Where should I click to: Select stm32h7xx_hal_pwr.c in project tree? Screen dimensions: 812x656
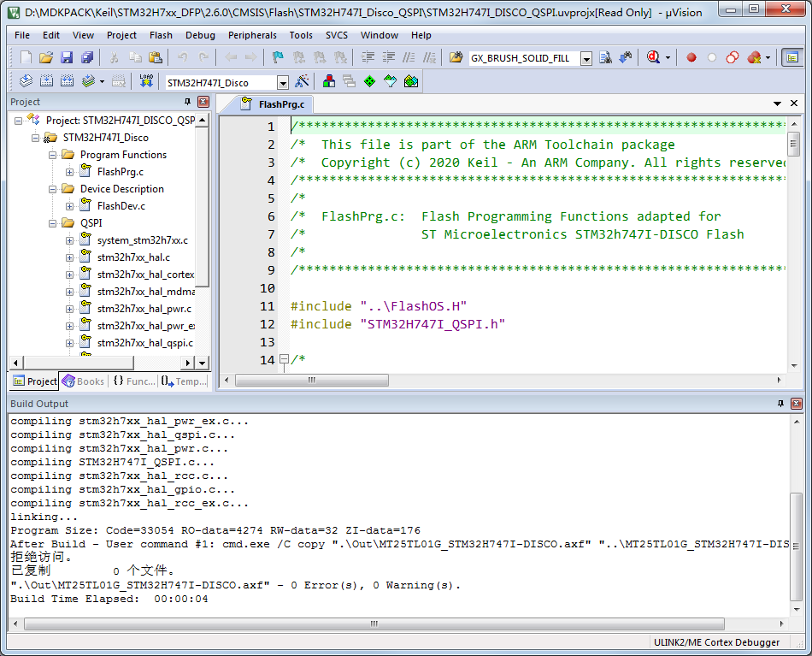(x=144, y=308)
